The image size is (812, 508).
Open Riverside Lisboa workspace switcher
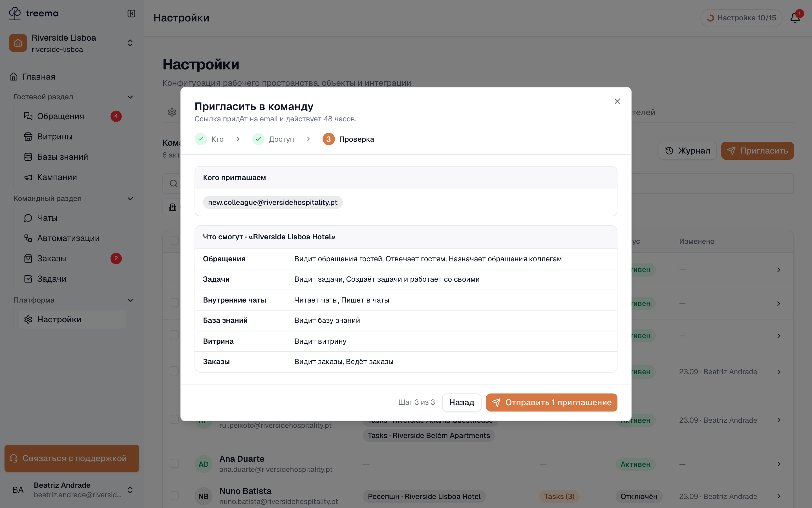point(72,43)
